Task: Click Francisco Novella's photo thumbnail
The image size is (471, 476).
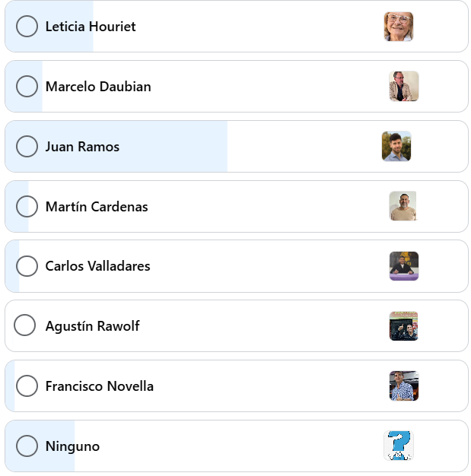Action: [403, 386]
